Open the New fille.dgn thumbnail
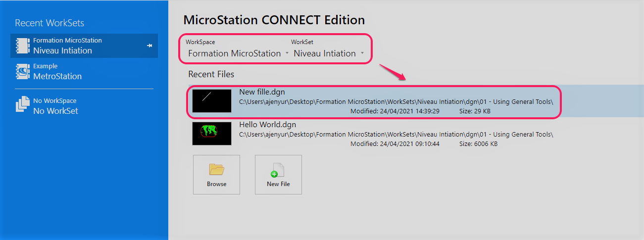Viewport: 644px width, 240px height. click(212, 101)
